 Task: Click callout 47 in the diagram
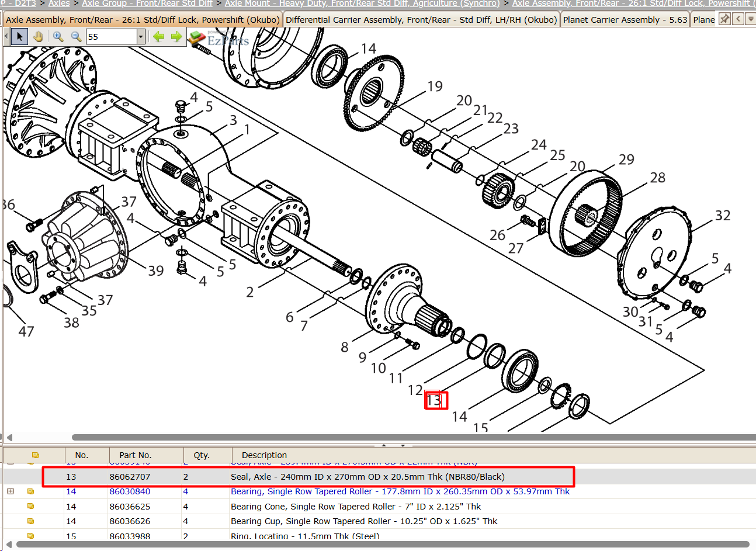(26, 332)
